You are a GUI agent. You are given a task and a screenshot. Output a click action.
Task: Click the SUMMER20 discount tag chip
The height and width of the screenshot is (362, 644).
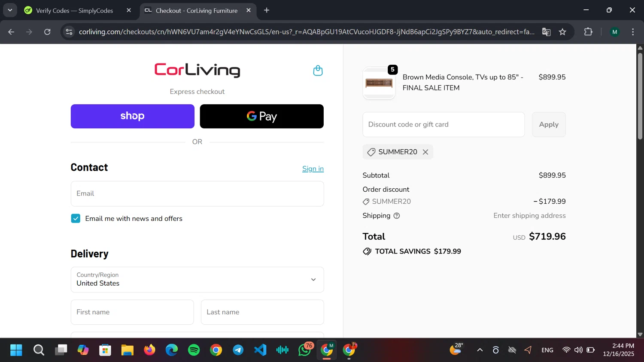tap(398, 152)
